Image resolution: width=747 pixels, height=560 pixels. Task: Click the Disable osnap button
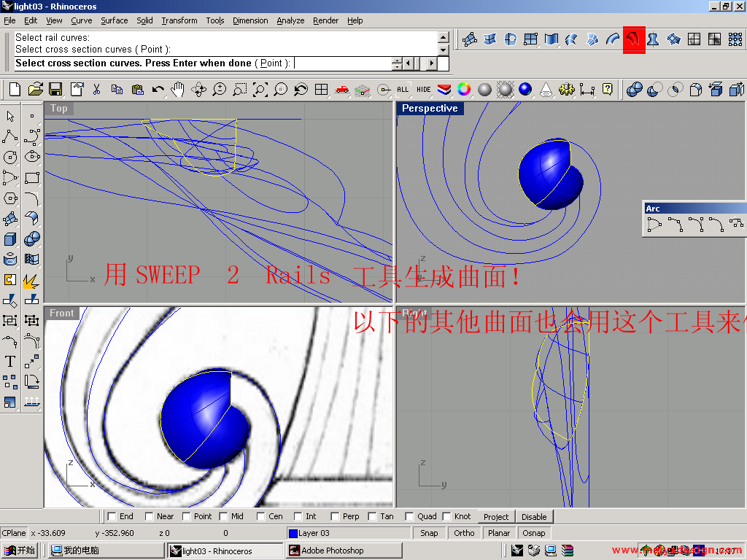pos(534,516)
